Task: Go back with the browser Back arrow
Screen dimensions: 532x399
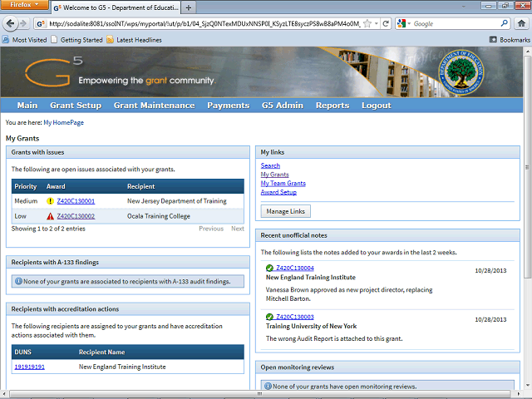Action: [10, 23]
